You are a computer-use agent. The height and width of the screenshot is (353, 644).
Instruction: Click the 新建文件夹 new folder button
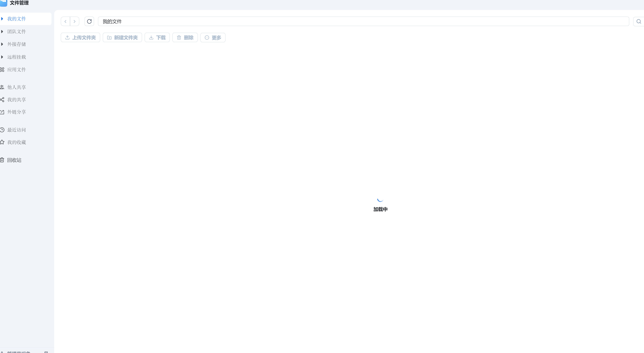click(x=122, y=38)
